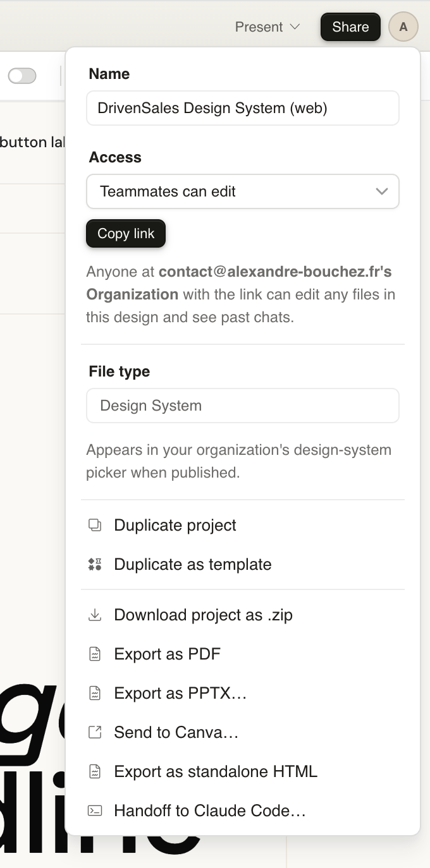Click the black Share button
Viewport: 430px width, 868px height.
pos(350,27)
